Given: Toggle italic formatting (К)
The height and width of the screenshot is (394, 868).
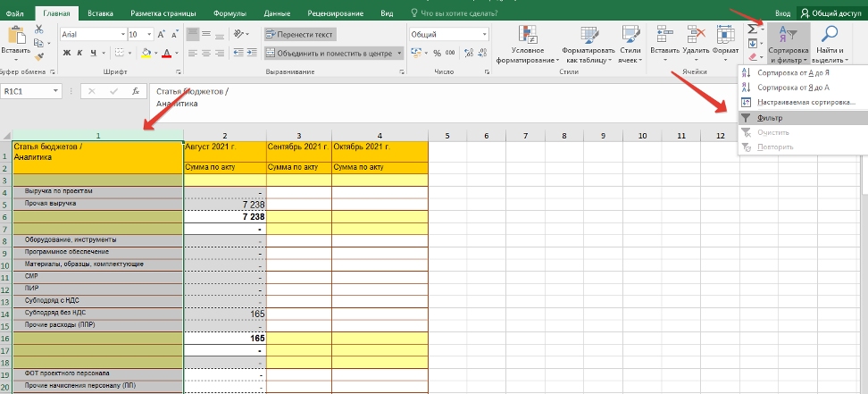Looking at the screenshot, I should [80, 54].
